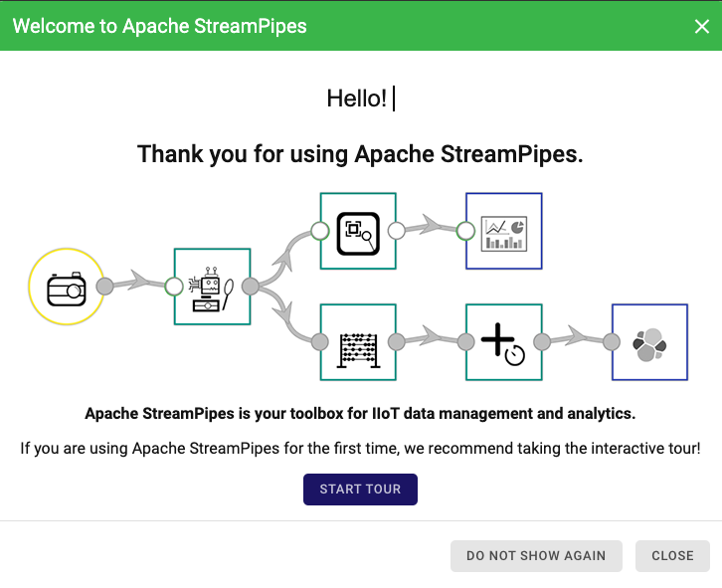
Task: Choose Do Not Show Again
Action: coord(536,556)
